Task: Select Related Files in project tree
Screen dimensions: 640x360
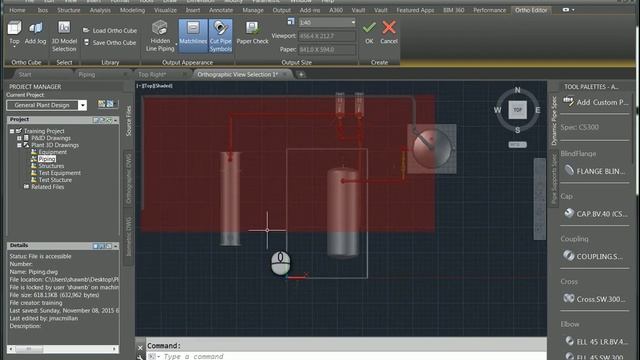Action: pyautogui.click(x=47, y=187)
